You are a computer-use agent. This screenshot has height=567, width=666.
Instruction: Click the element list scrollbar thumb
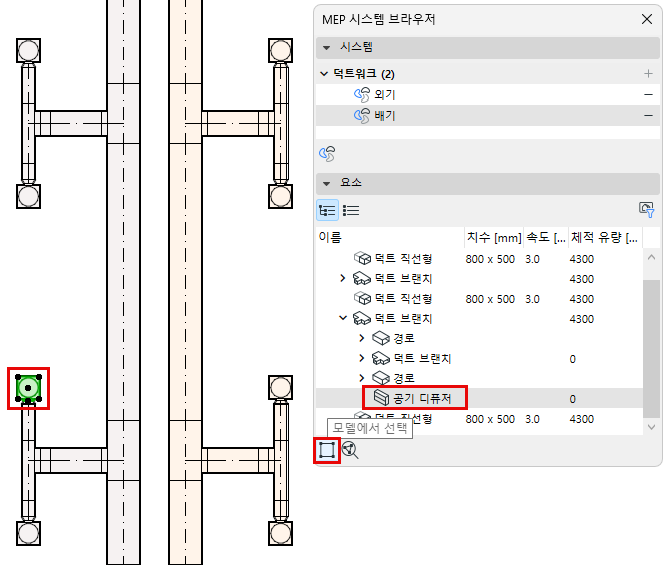tap(650, 348)
